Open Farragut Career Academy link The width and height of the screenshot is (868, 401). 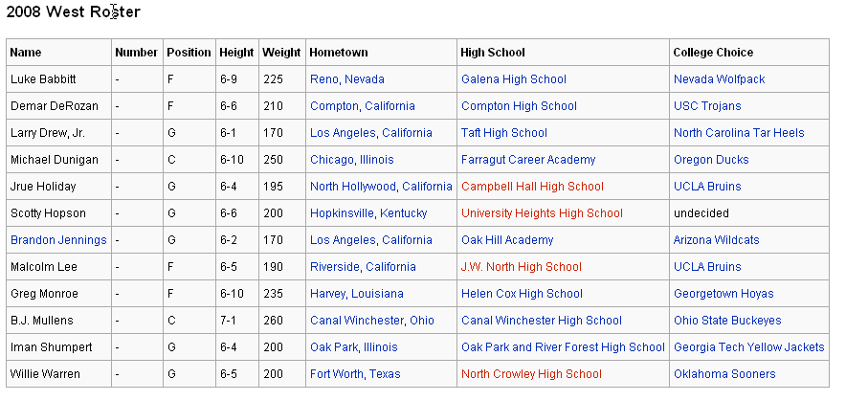(x=528, y=160)
